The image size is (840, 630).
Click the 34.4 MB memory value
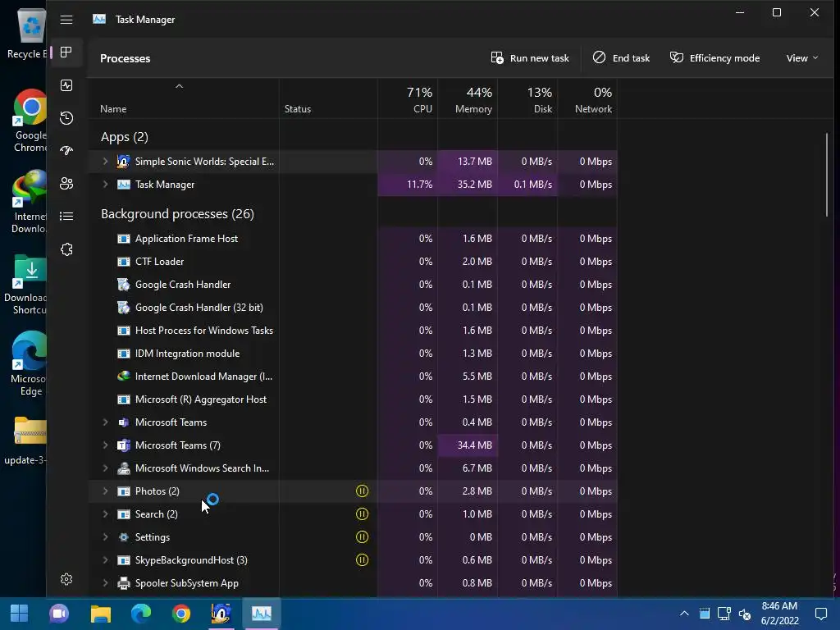click(x=475, y=445)
